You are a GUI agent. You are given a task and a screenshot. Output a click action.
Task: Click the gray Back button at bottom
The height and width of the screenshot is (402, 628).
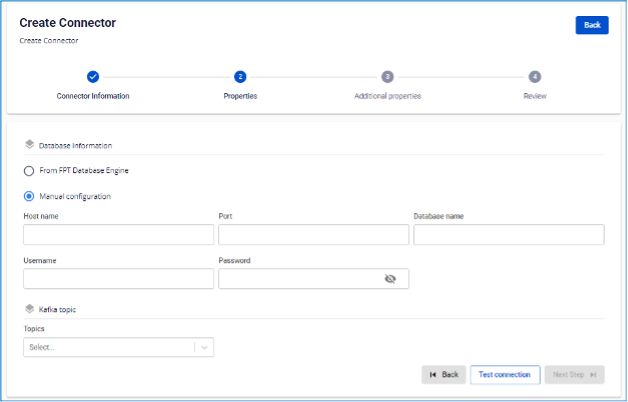tap(444, 375)
